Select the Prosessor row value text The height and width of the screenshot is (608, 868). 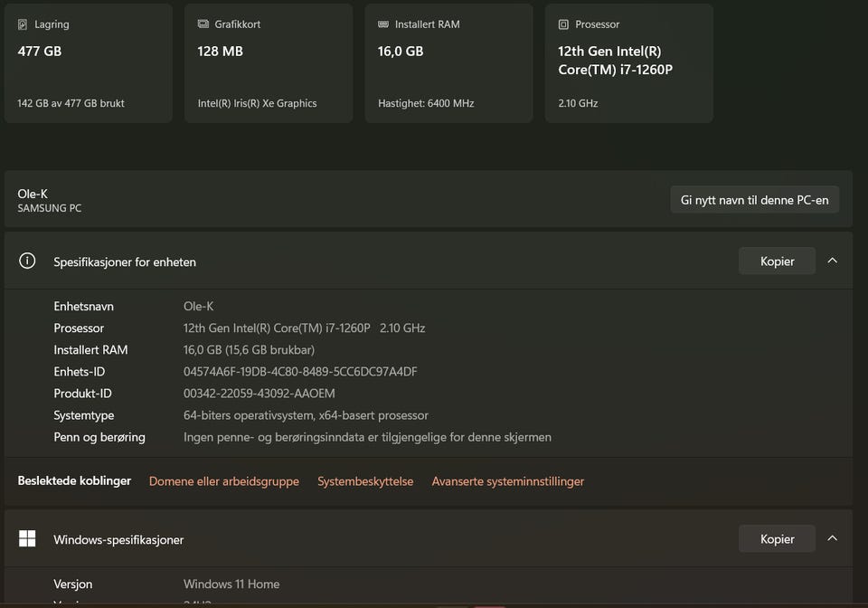(305, 328)
